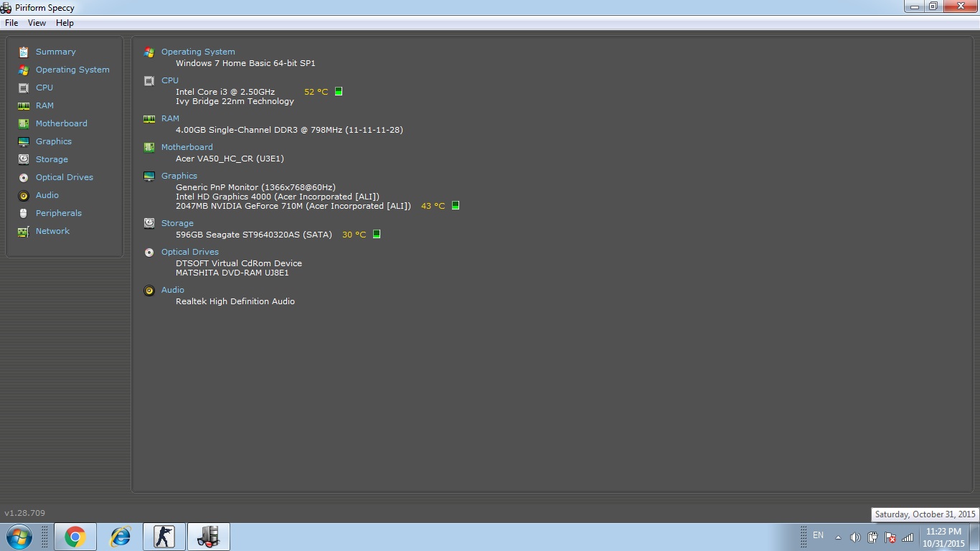Click the CPU chip icon in summary panel

point(149,80)
